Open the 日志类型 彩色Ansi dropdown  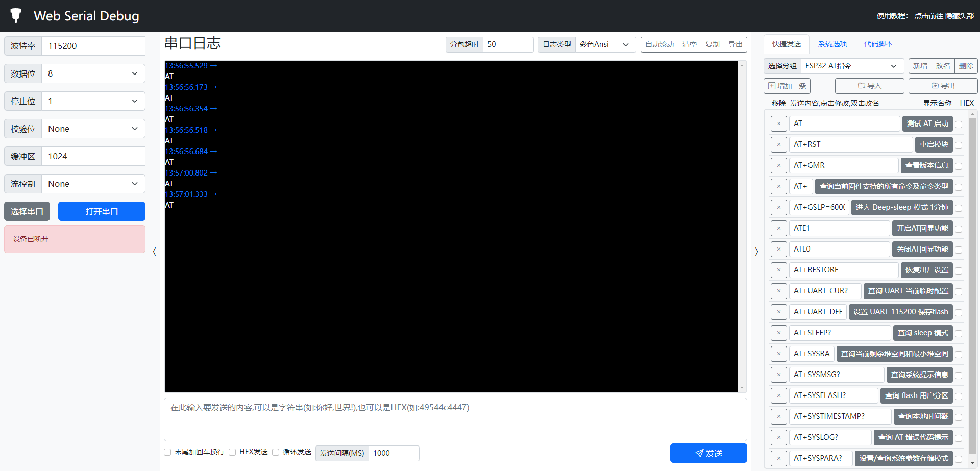pos(605,45)
